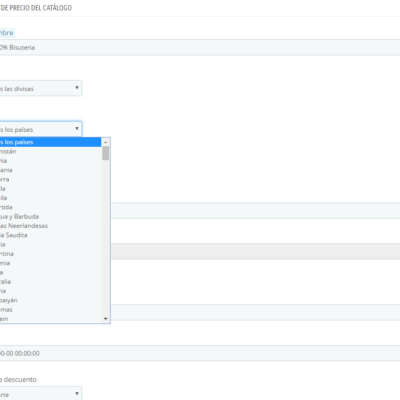
Task: Click the date field showing 00-00 00:00:00
Action: 200,353
